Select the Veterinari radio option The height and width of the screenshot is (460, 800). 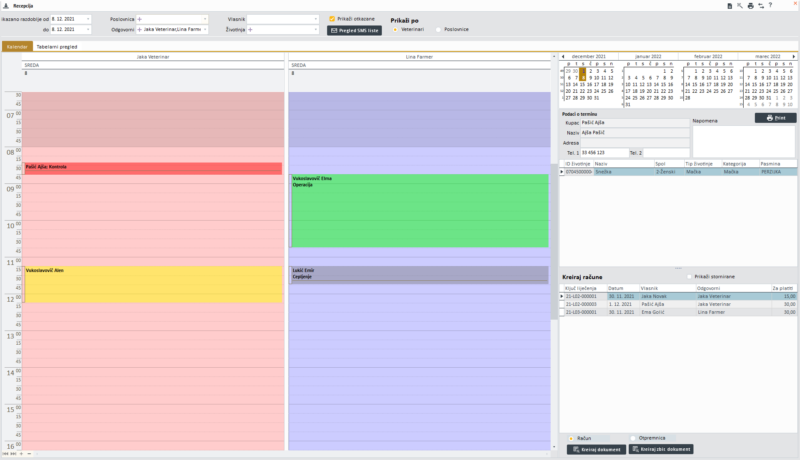click(395, 30)
